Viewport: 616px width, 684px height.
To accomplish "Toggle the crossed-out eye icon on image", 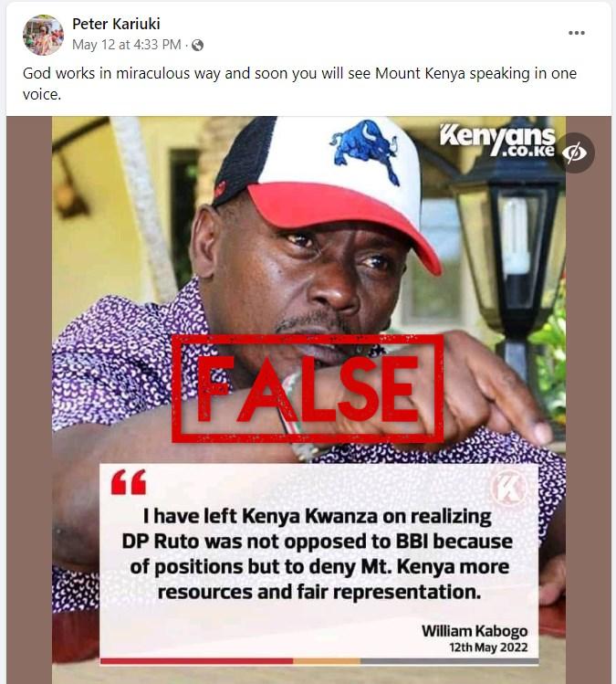I will tap(574, 153).
